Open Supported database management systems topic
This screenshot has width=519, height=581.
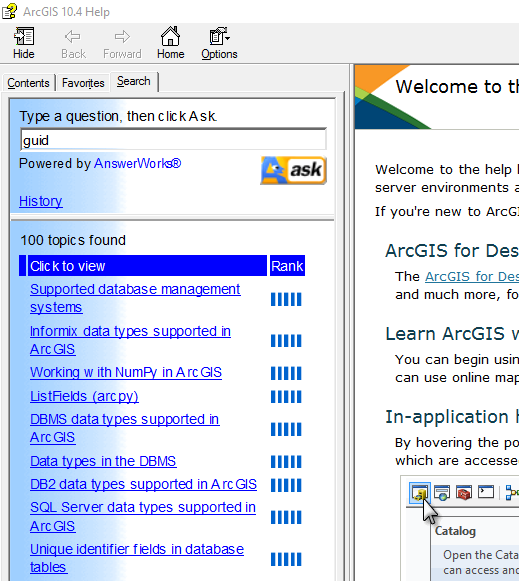[x=135, y=298]
